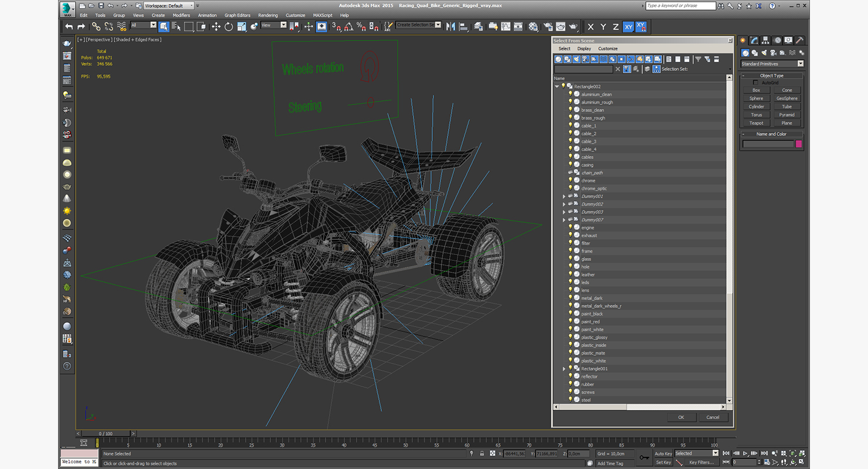Open the Customize menu in Select From Scene

point(608,49)
